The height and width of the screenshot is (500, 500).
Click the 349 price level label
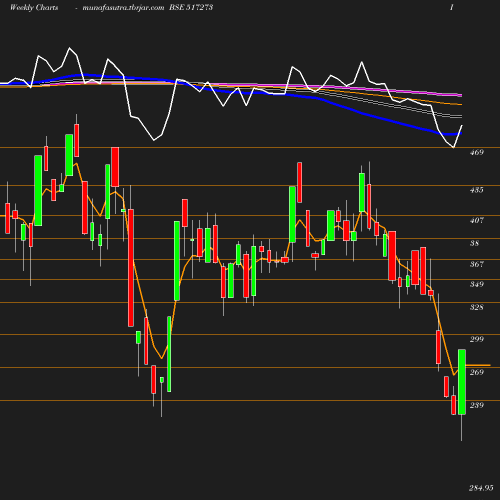476,284
